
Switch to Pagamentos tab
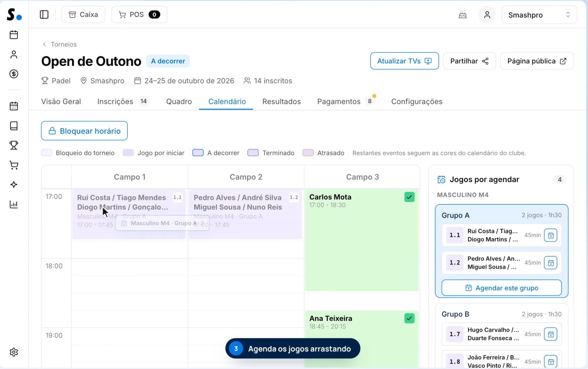pyautogui.click(x=346, y=101)
